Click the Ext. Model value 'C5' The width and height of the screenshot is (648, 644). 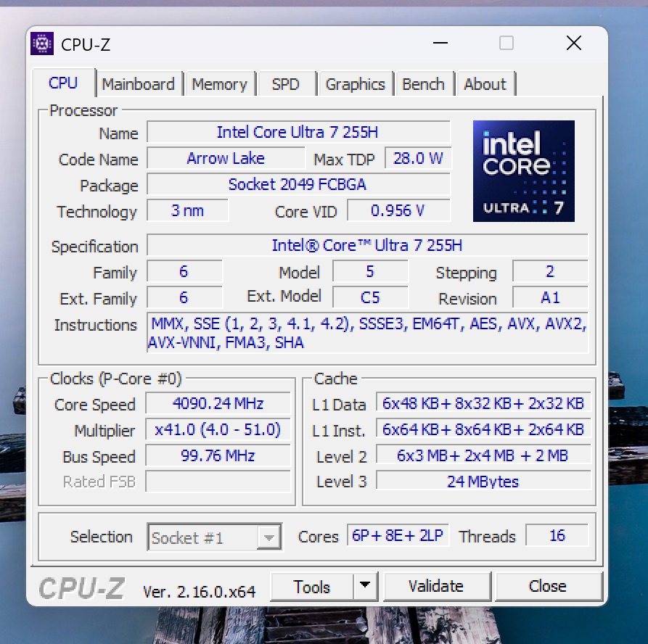pos(370,297)
